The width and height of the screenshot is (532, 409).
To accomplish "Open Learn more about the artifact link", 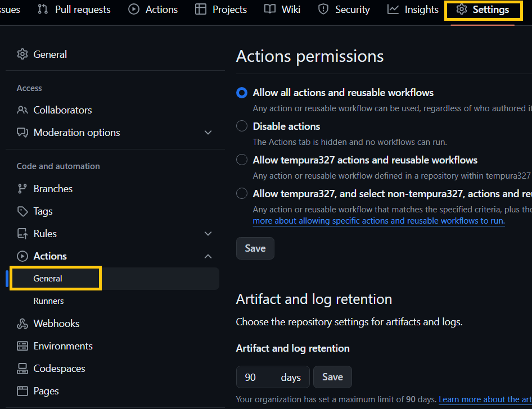I will 485,399.
